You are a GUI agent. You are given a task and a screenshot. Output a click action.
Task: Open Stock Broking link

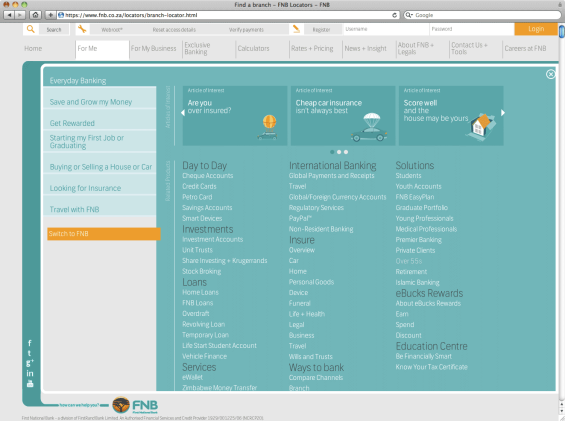click(x=201, y=271)
